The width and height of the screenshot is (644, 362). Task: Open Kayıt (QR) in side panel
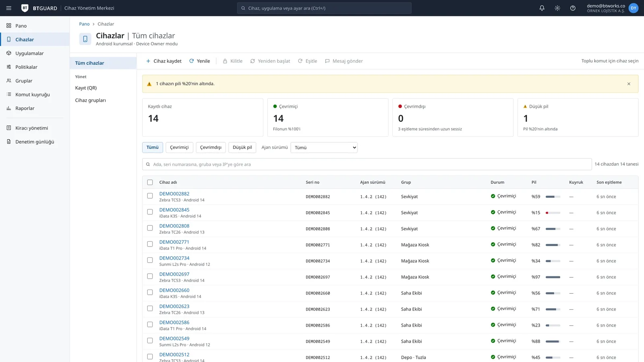[103, 88]
